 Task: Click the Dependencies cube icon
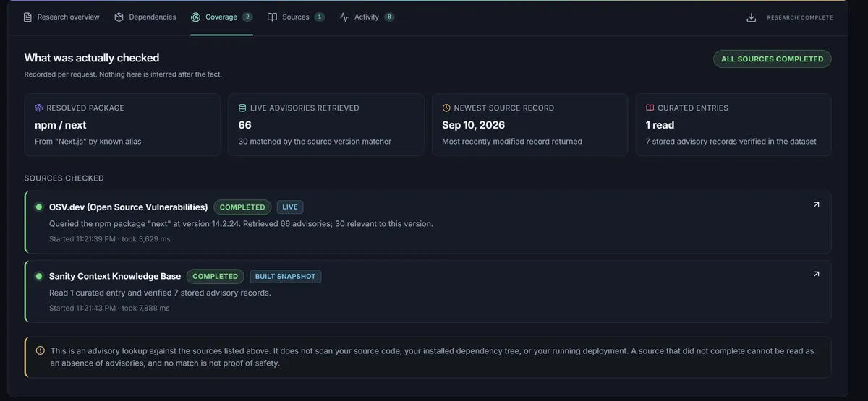(x=119, y=17)
